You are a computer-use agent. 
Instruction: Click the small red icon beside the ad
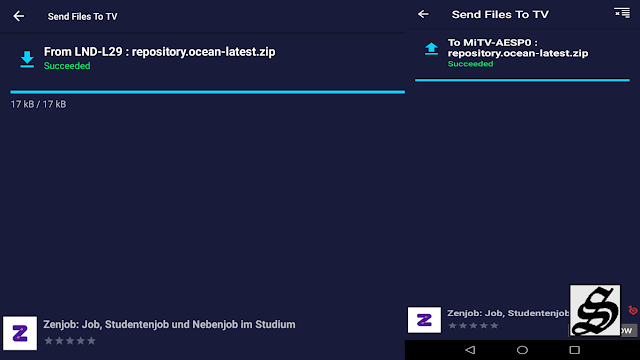coord(633,310)
